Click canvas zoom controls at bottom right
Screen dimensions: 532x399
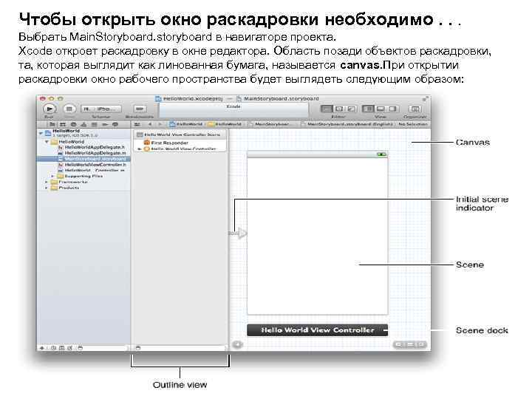point(410,345)
